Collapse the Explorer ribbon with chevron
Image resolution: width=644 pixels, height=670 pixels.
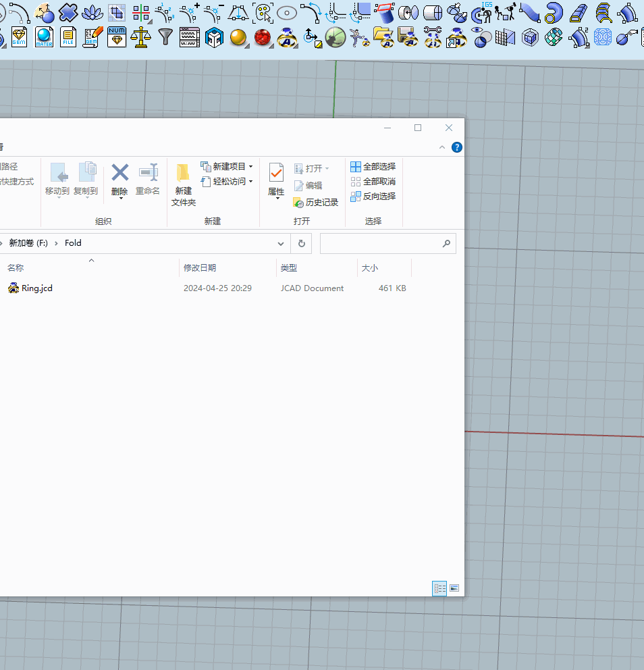442,147
